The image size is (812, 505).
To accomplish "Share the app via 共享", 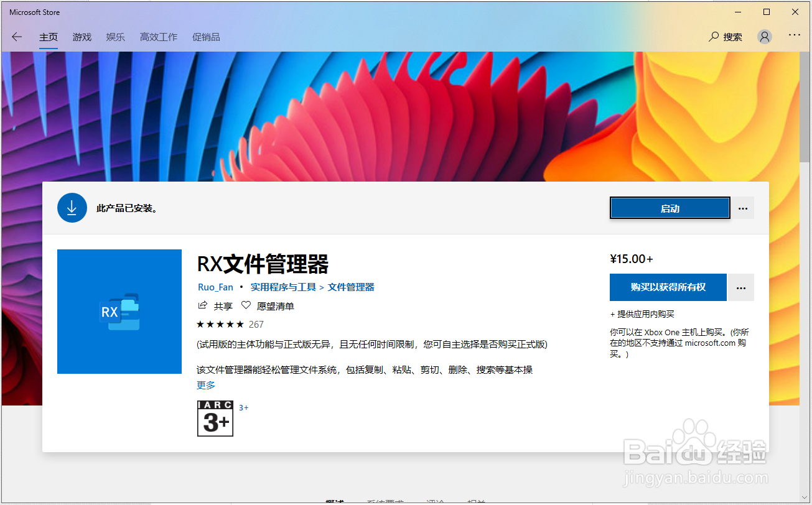I will point(215,306).
